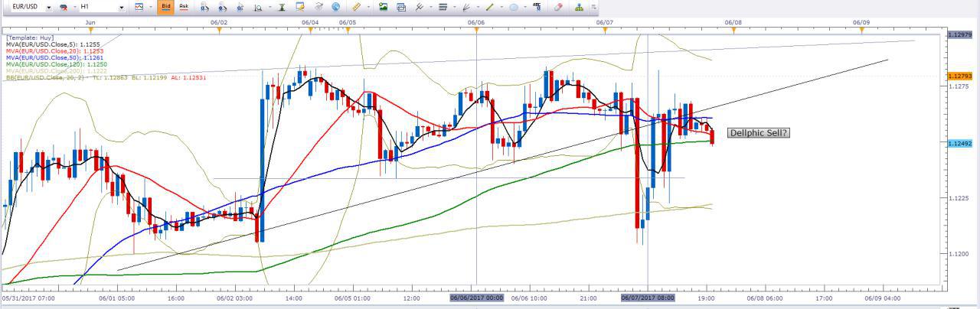Toggle Bid price display
The height and width of the screenshot is (309, 980).
pos(165,7)
